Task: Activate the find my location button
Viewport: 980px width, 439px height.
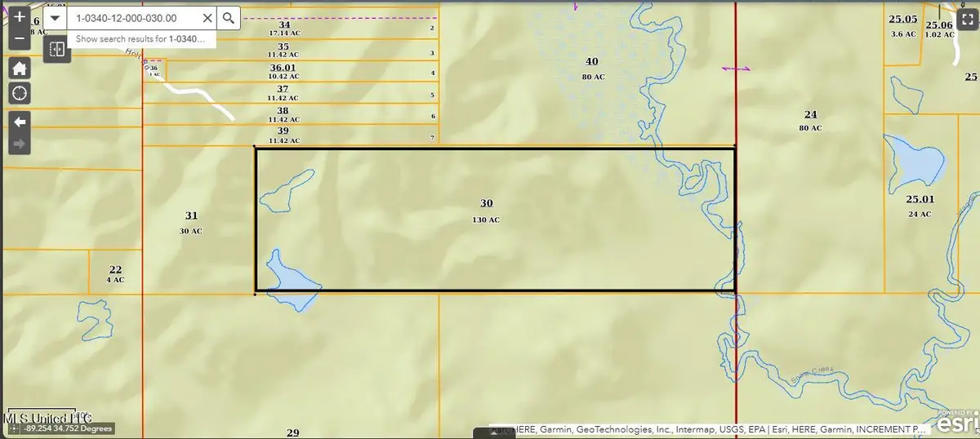Action: [x=20, y=93]
